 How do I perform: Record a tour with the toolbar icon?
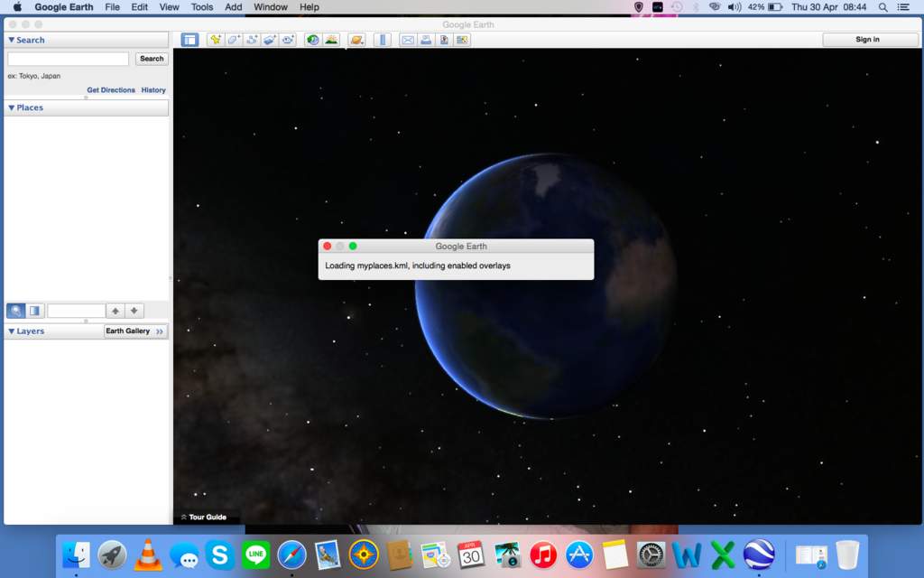[x=288, y=40]
